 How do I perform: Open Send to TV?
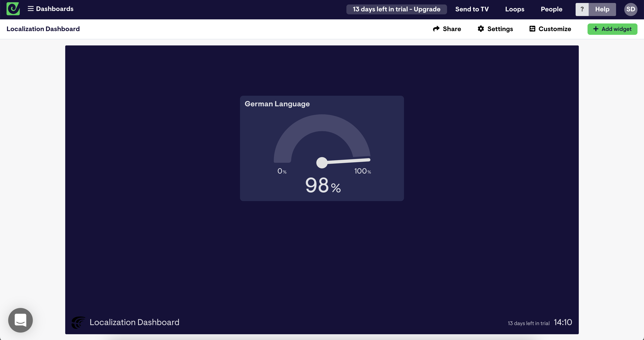click(x=472, y=9)
